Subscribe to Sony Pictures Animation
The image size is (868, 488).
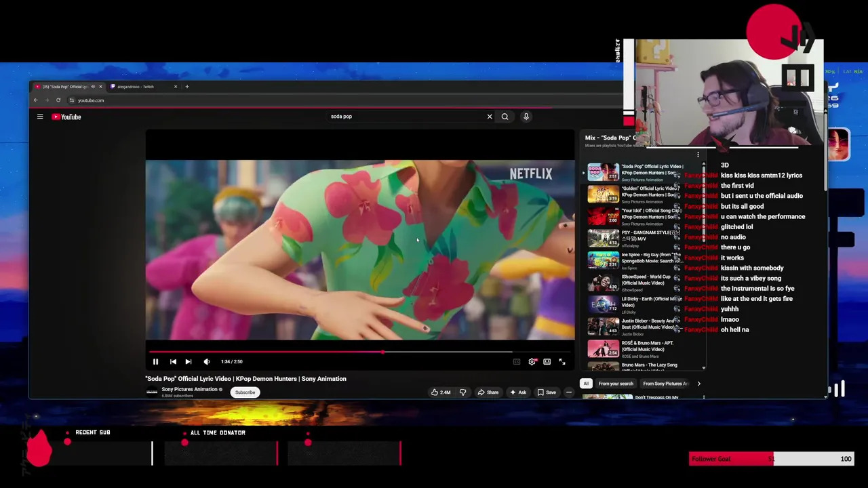point(245,392)
